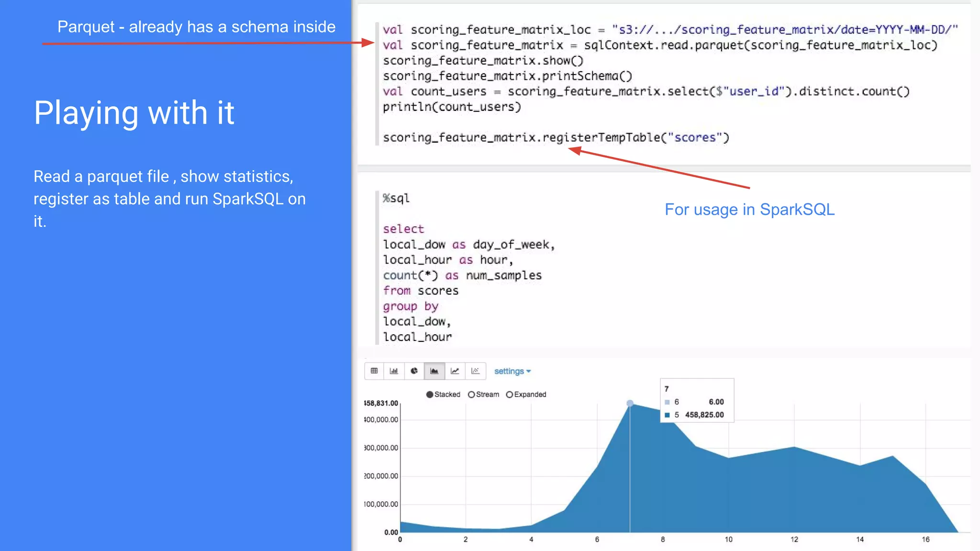Viewport: 980px width, 551px height.
Task: Switch to table view icon
Action: pos(374,371)
